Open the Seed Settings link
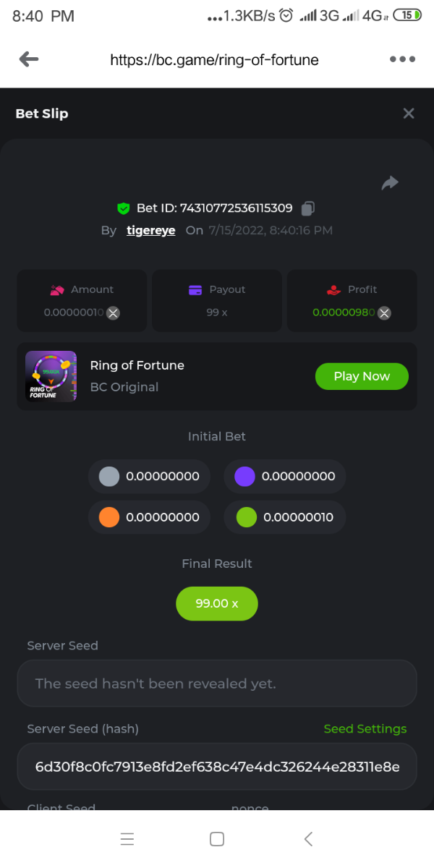 point(365,728)
